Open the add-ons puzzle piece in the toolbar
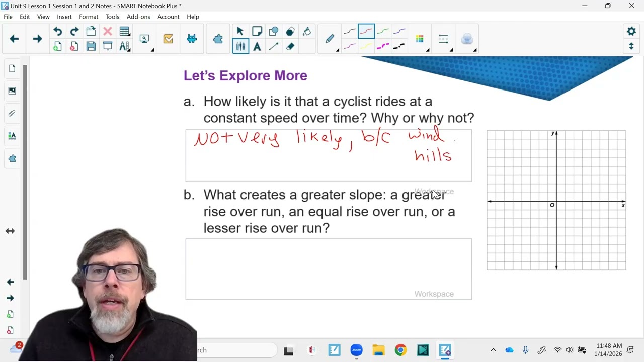This screenshot has width=644, height=362. (x=218, y=39)
